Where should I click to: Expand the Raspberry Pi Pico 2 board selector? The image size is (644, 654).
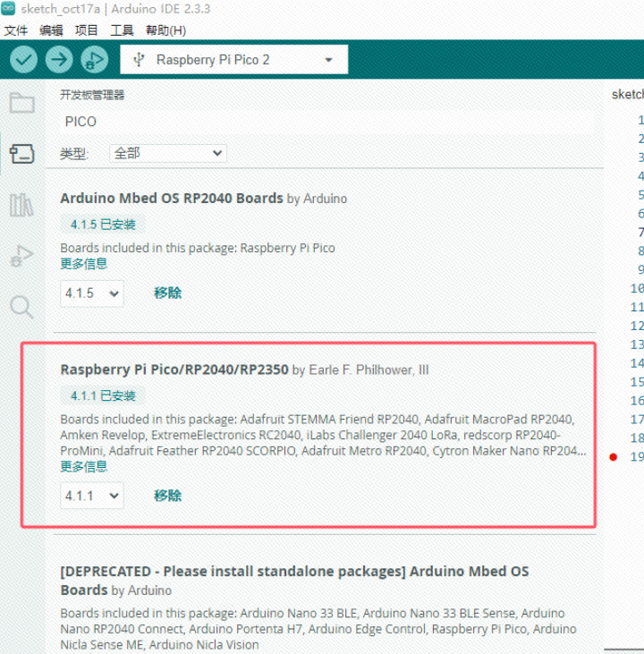[x=233, y=60]
